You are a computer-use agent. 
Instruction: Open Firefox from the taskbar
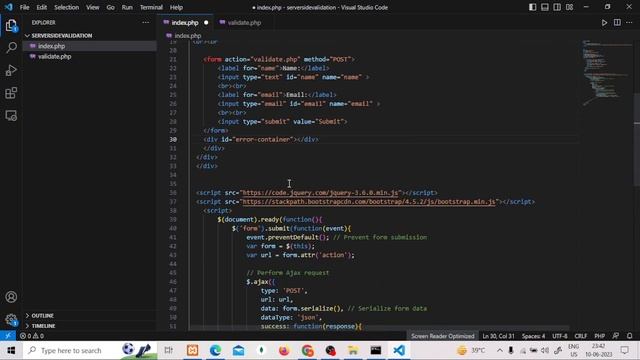click(284, 351)
